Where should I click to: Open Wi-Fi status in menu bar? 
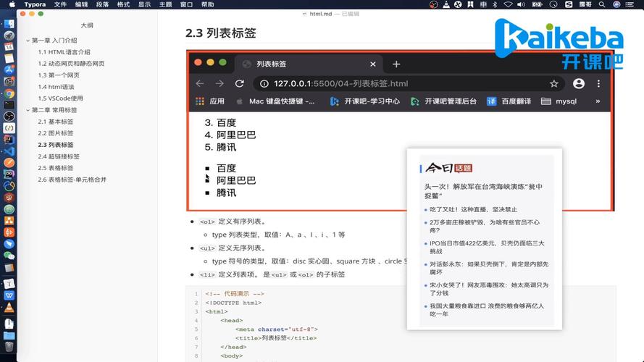pyautogui.click(x=508, y=4)
